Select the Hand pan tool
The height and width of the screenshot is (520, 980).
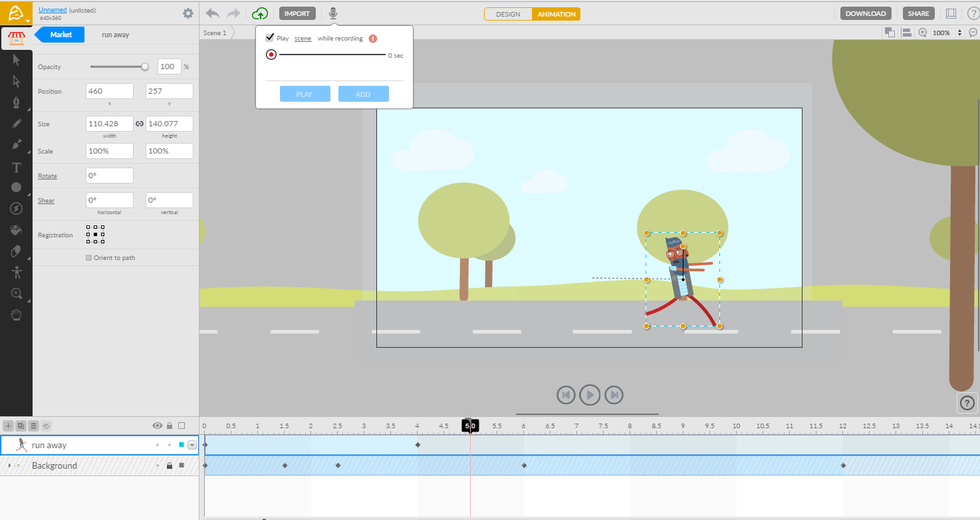17,315
